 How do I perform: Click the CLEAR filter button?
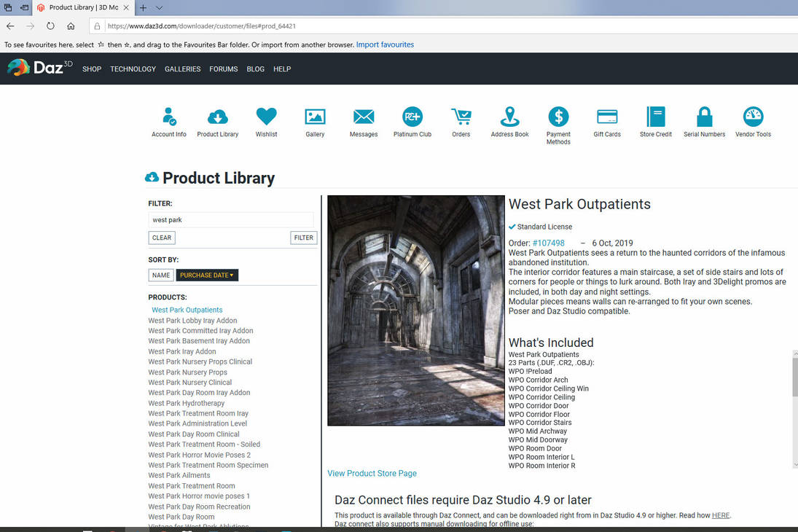point(162,238)
